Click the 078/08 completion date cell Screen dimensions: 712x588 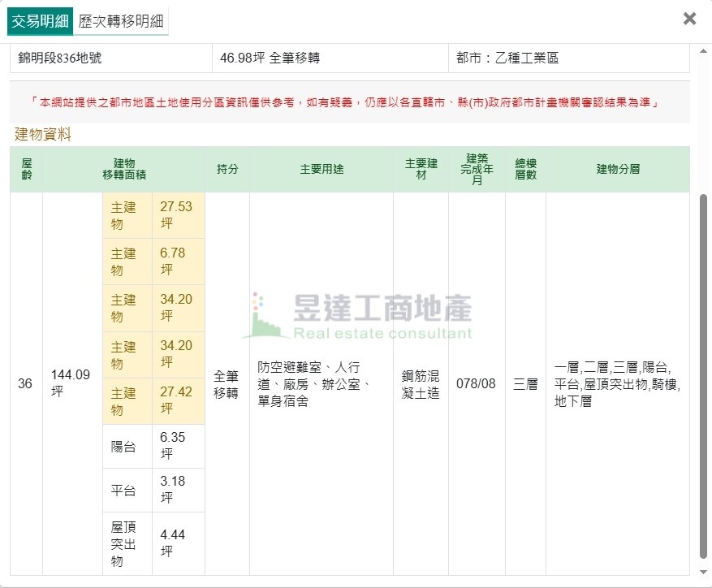click(477, 384)
